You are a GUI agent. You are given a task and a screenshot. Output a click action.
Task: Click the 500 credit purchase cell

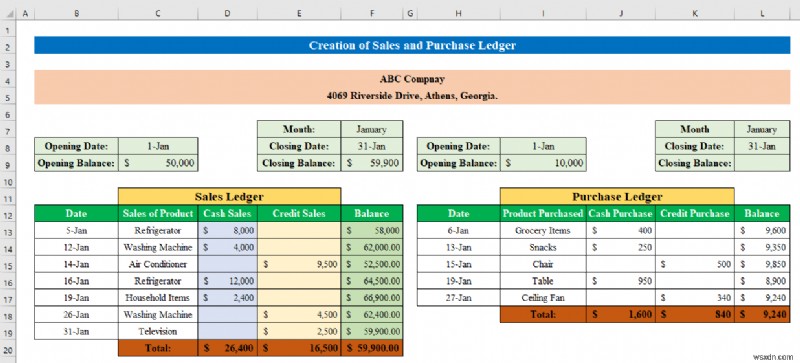[x=695, y=264]
